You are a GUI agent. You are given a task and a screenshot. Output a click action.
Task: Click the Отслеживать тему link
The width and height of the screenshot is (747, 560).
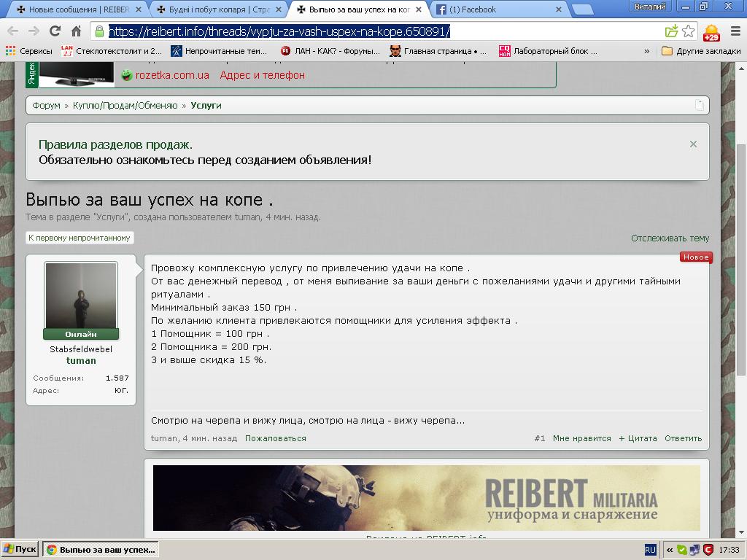(x=670, y=238)
